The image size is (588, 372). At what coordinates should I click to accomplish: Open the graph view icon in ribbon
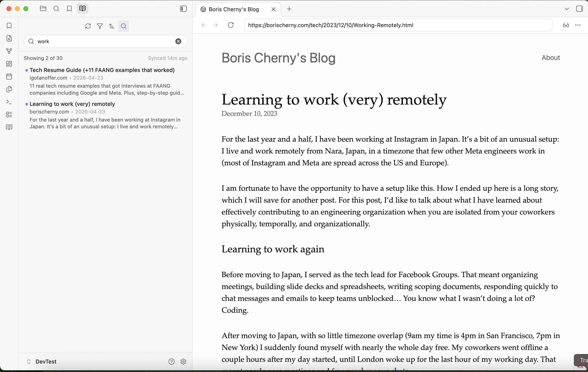tap(9, 51)
